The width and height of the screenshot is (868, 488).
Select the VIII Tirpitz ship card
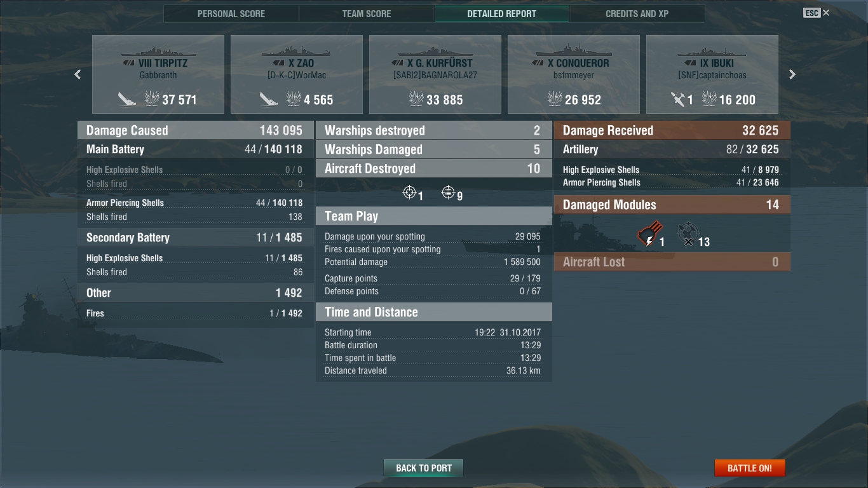coord(158,74)
